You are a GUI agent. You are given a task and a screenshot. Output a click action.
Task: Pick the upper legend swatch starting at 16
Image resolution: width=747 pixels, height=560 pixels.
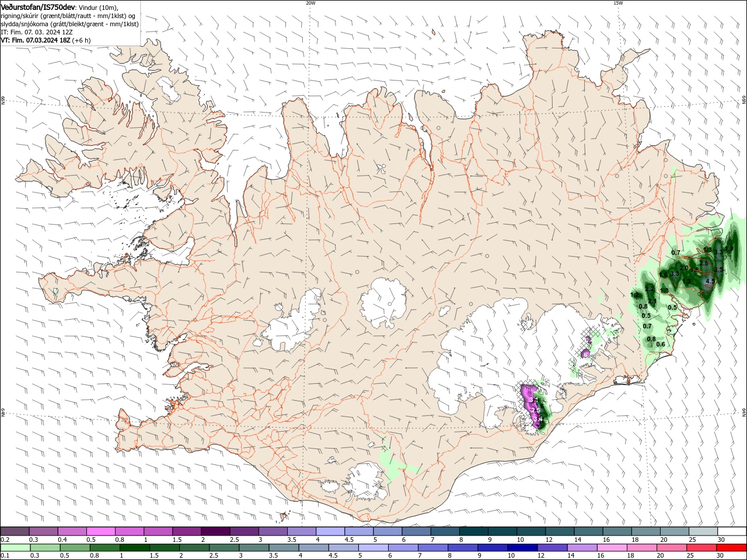coord(617,531)
